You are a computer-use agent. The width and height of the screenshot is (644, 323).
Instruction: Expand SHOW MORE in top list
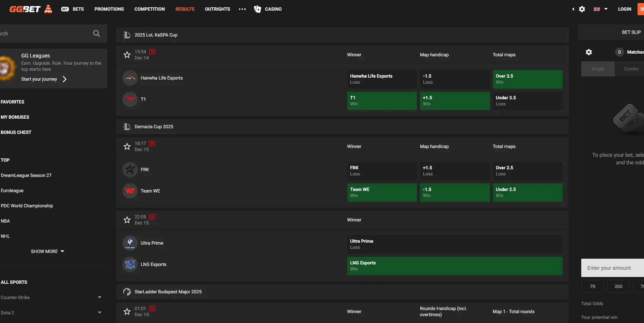point(48,251)
